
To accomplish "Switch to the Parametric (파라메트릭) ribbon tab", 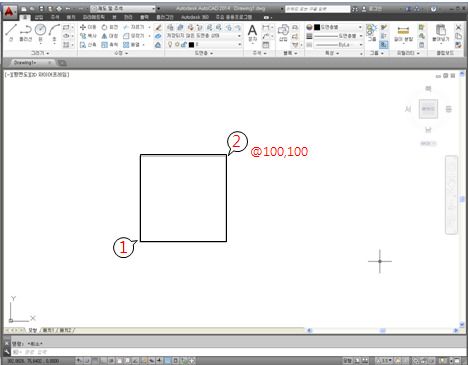I will (x=94, y=17).
